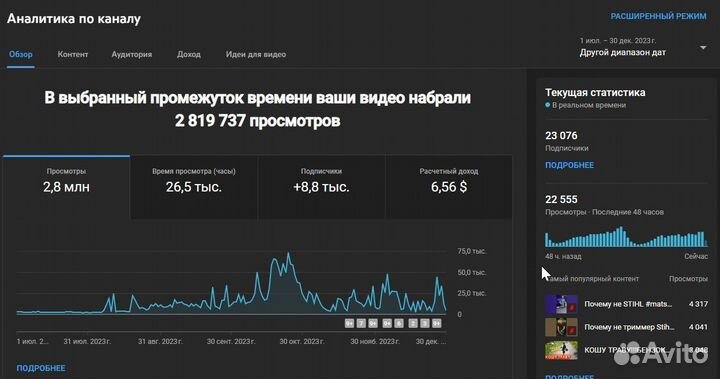Open РАСШИРЕННЫЙ РЕЖИМ advanced mode

(658, 16)
